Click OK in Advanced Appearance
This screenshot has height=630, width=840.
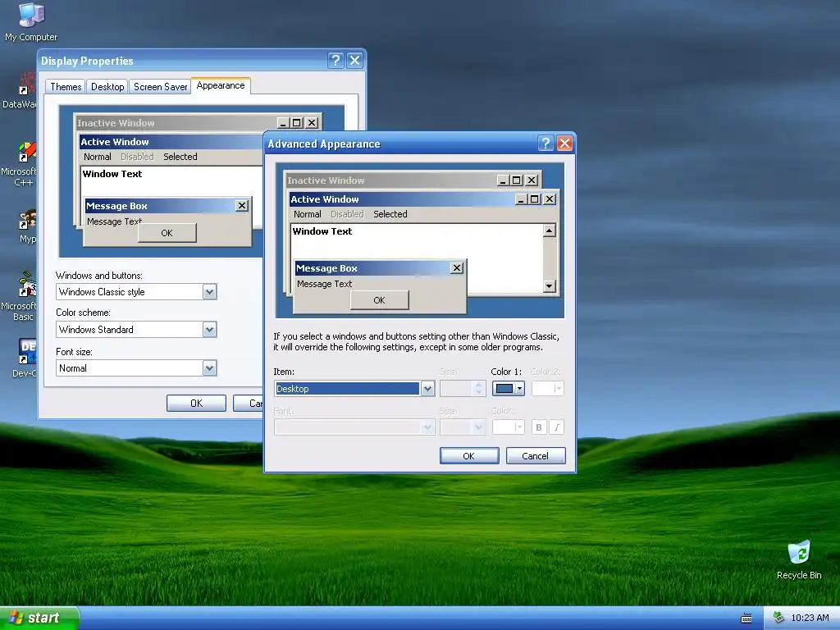tap(469, 456)
